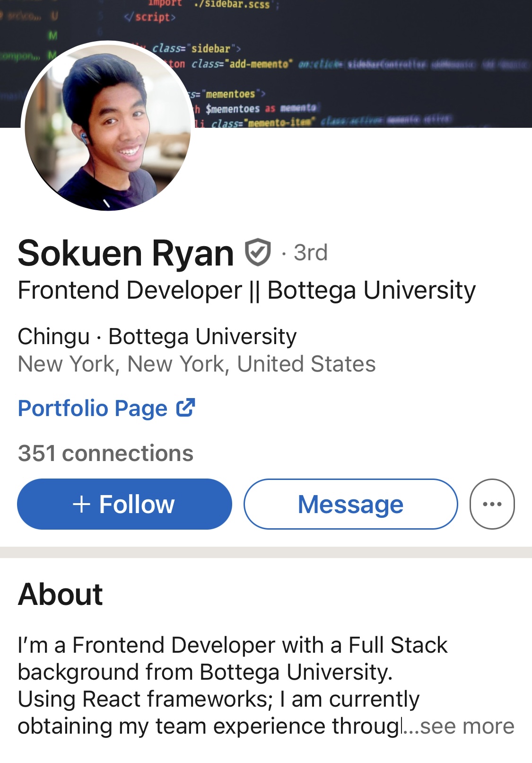
Task: Click the external link icon after Portfolio Page
Action: coord(186,408)
